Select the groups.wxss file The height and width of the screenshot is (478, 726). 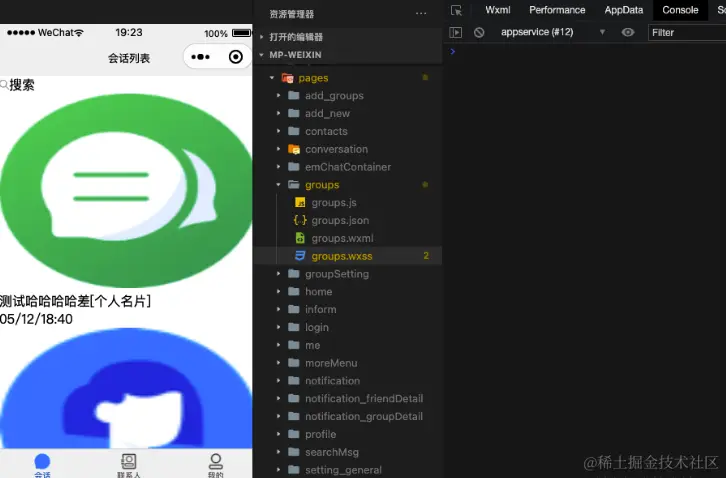click(x=348, y=256)
